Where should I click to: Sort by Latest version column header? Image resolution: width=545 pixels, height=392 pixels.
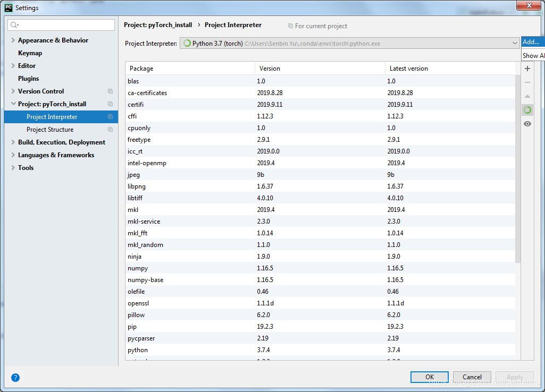450,69
